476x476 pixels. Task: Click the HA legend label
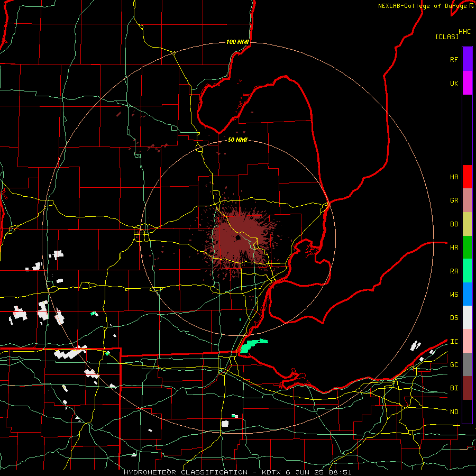pyautogui.click(x=454, y=177)
